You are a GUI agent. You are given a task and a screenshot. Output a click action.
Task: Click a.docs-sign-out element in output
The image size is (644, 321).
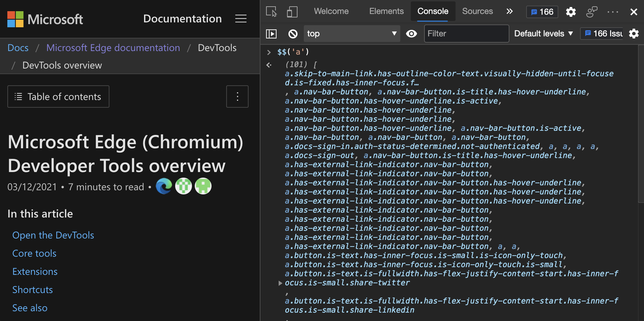pyautogui.click(x=320, y=156)
